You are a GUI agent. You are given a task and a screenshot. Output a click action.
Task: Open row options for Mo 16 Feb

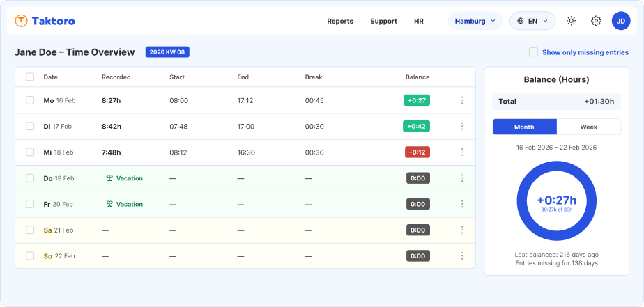[x=462, y=100]
